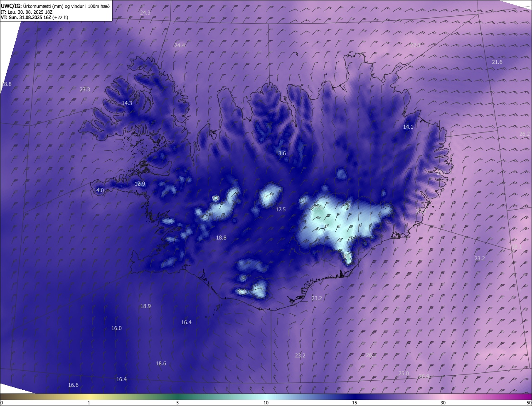Click the map value 14.1
532x406 pixels.
[409, 127]
